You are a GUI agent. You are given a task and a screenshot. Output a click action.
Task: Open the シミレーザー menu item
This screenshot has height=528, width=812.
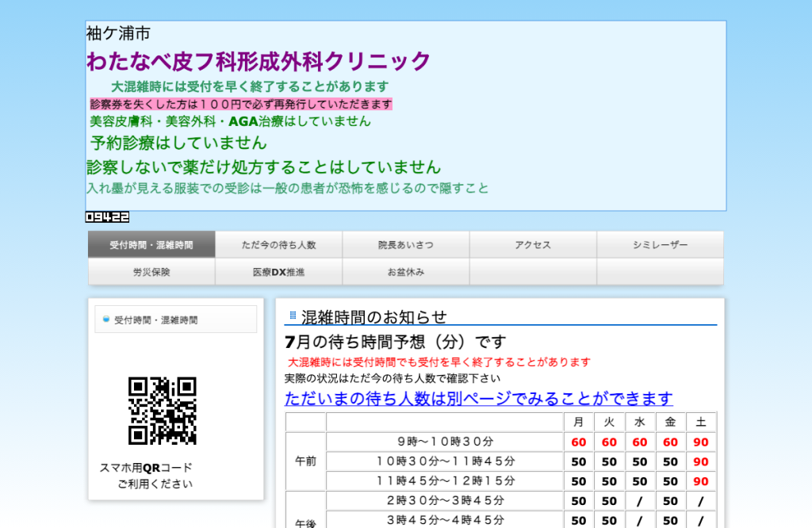pyautogui.click(x=661, y=244)
